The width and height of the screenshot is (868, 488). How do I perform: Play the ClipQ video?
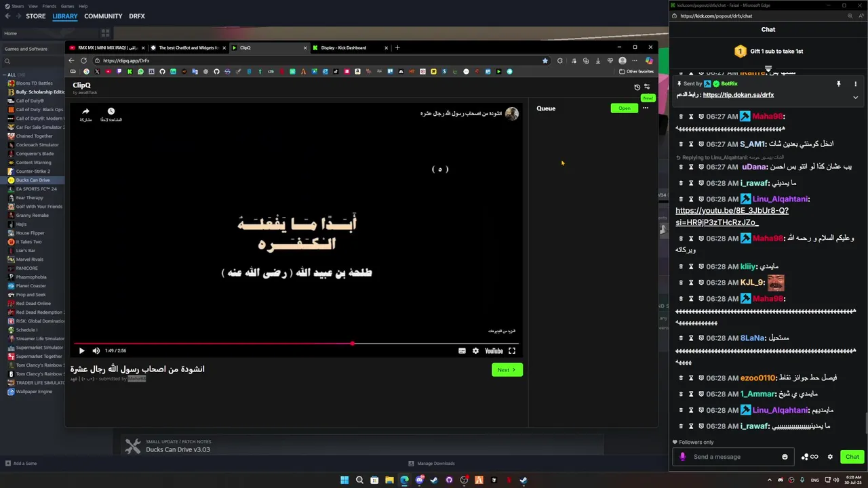(81, 350)
